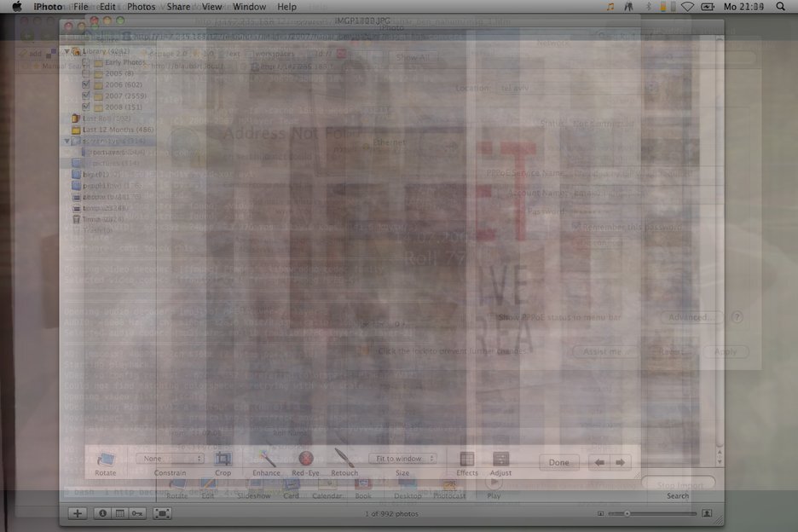This screenshot has height=532, width=798.
Task: Open the Trash in source list
Action: [x=76, y=219]
